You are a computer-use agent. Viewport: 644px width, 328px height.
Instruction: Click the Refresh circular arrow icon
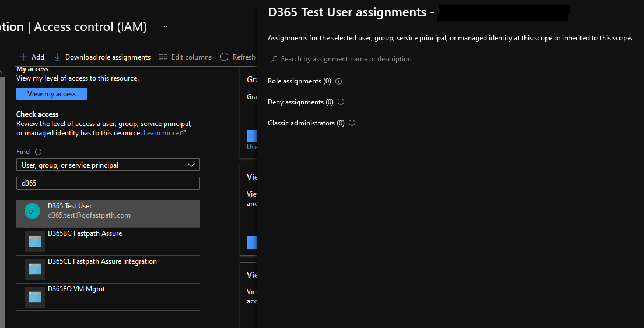[x=224, y=57]
